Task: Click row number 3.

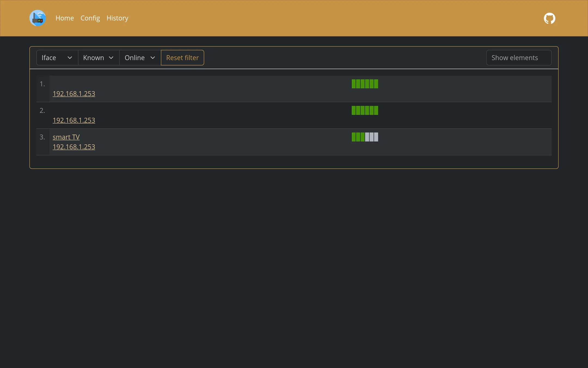Action: coord(42,137)
